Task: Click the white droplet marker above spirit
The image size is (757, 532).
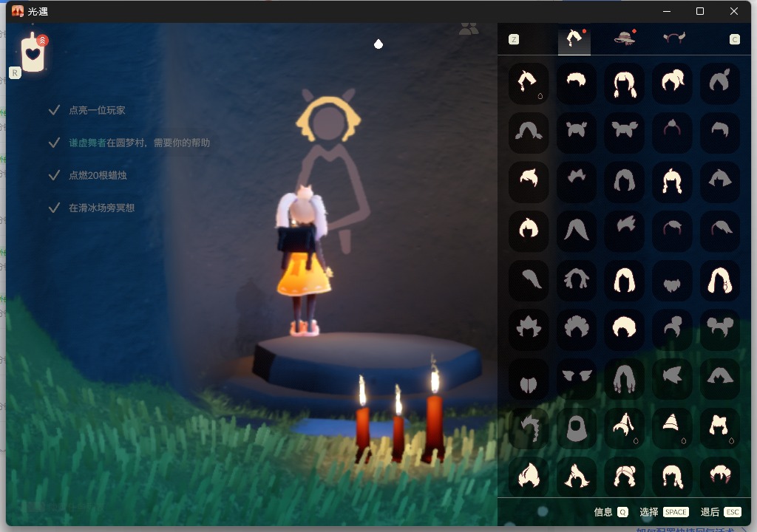Action: tap(378, 44)
